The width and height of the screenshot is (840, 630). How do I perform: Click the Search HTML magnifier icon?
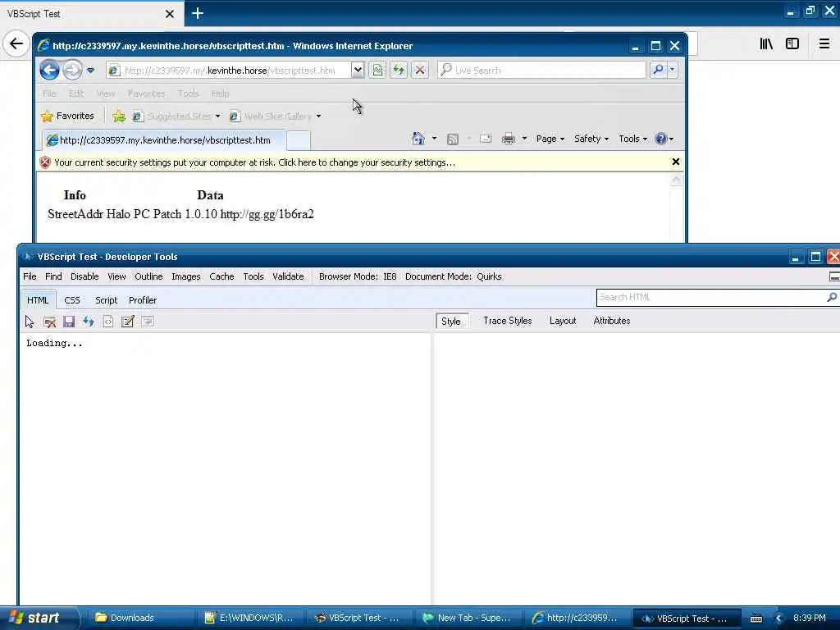tap(832, 297)
